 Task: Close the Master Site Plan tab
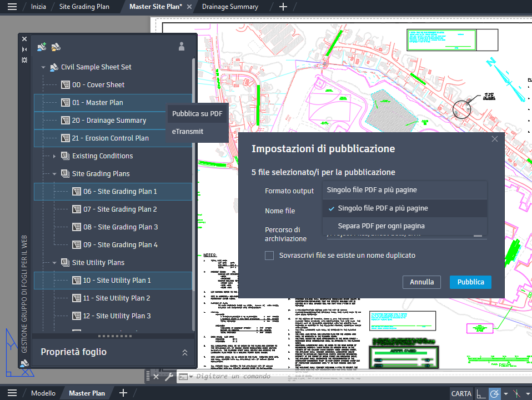coord(189,7)
